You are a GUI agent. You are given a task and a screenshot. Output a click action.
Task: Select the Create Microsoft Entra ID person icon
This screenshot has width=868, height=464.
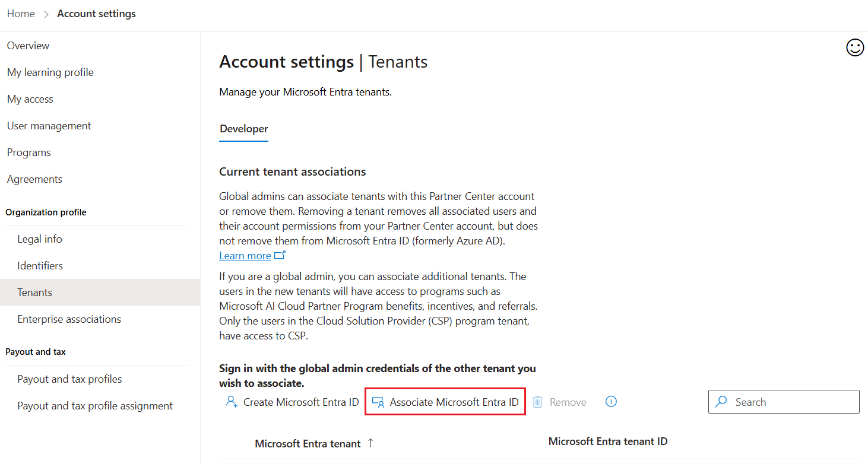click(x=232, y=402)
